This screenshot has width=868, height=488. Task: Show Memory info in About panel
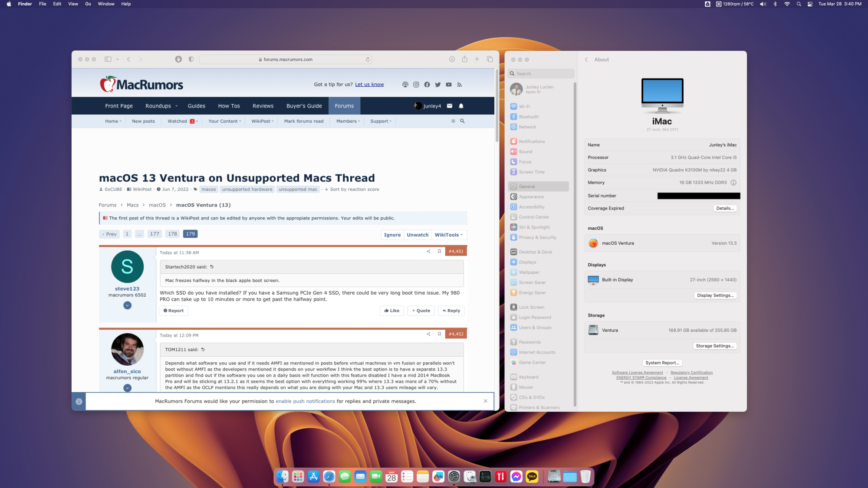(733, 183)
